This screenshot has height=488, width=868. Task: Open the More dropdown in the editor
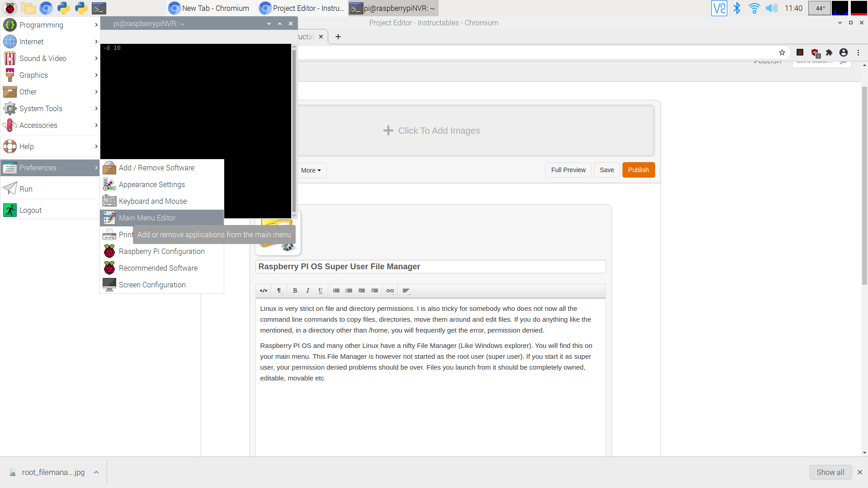tap(311, 170)
